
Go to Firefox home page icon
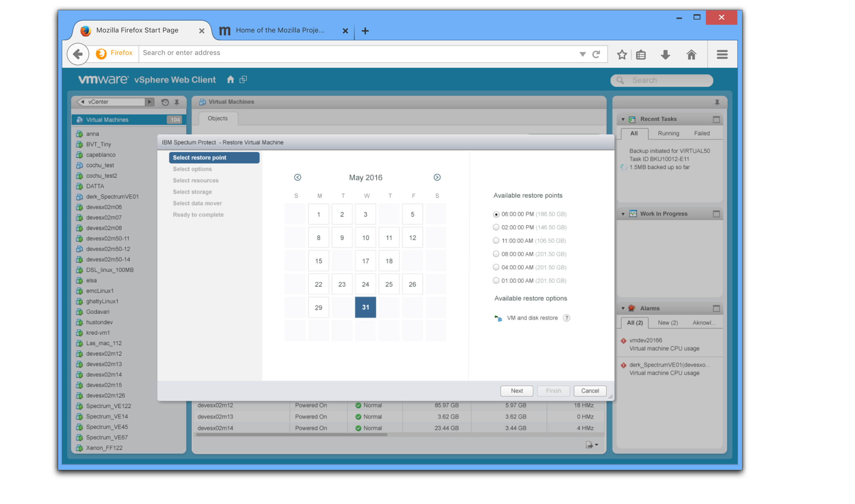pos(691,54)
